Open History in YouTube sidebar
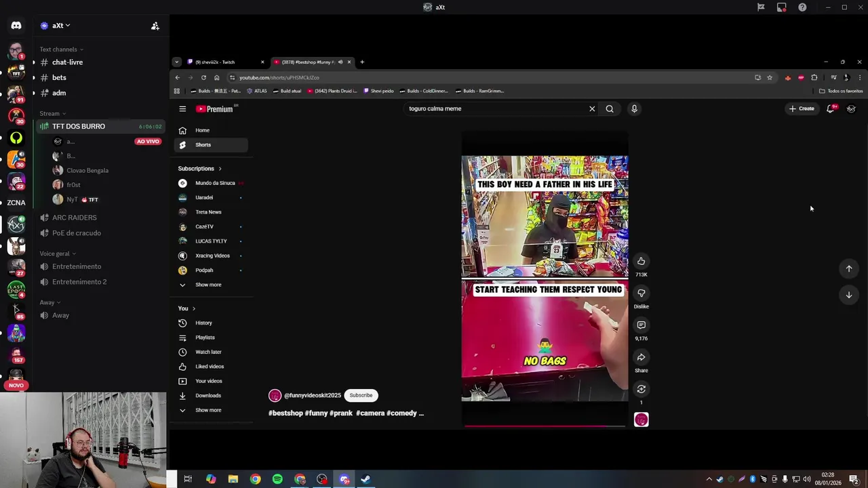This screenshot has width=868, height=488. tap(212, 323)
